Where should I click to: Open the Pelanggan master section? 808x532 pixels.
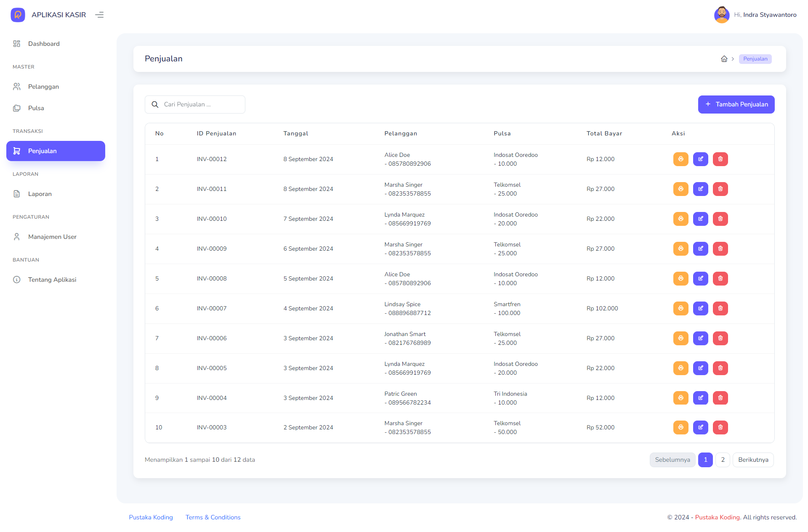(x=43, y=87)
